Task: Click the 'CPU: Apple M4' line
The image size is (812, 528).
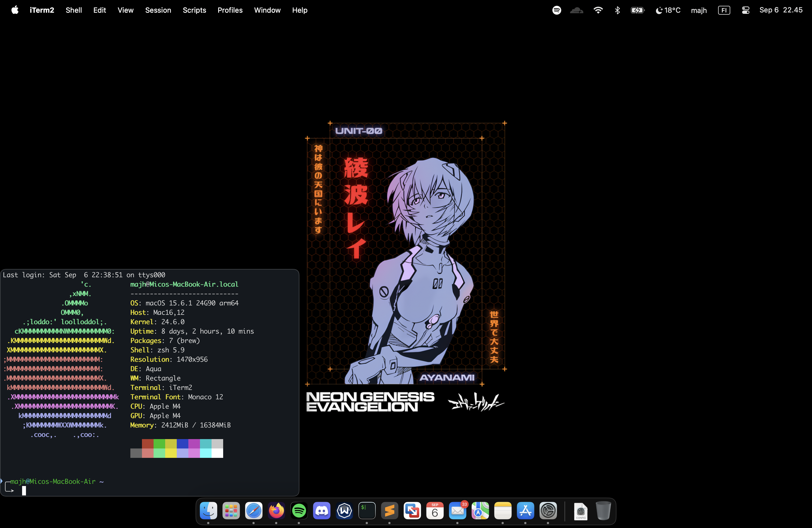Action: pos(155,406)
